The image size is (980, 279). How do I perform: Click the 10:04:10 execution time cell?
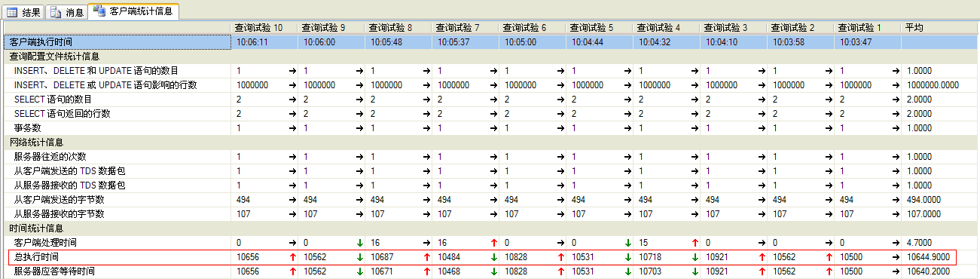[722, 42]
